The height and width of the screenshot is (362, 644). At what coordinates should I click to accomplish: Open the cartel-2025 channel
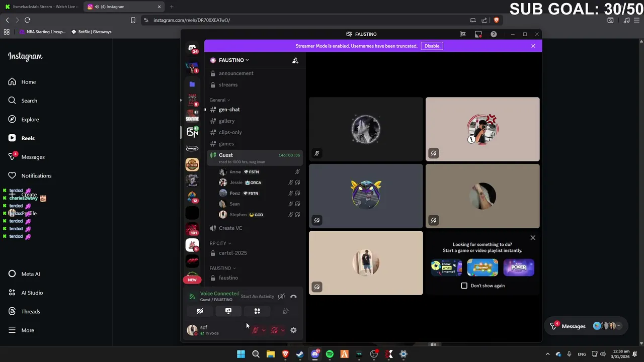coord(255,253)
